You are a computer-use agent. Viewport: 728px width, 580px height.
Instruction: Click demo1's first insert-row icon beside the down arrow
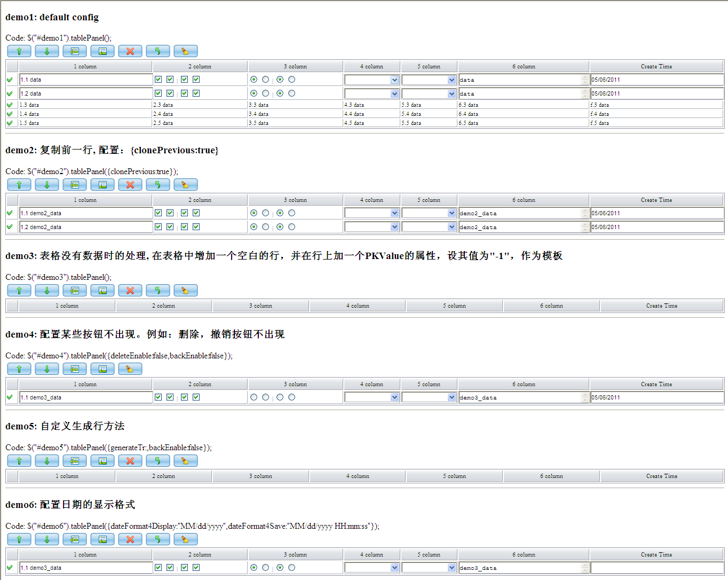click(75, 51)
